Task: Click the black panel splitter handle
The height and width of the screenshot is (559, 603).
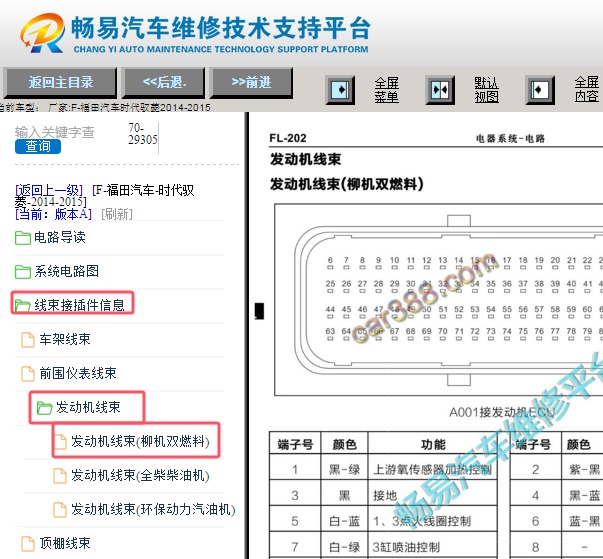Action: [260, 311]
